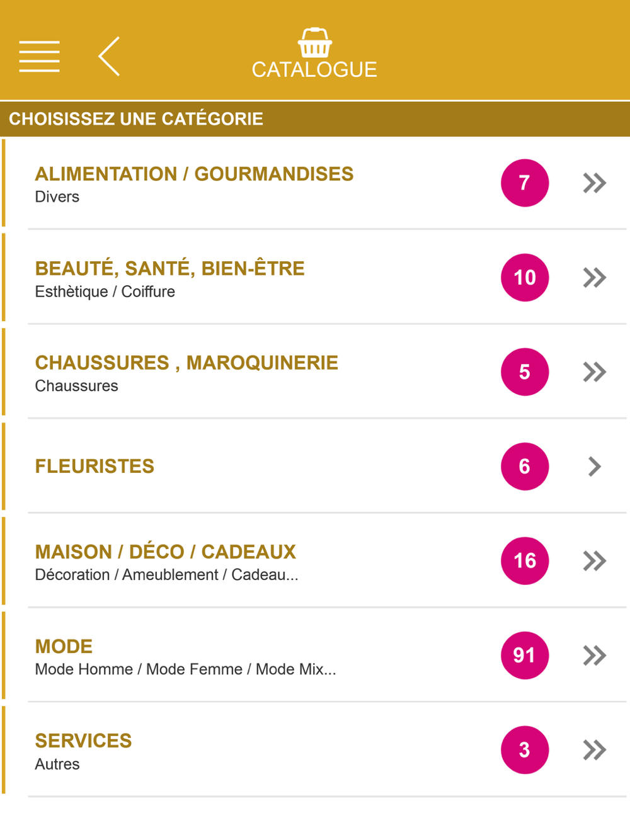
Task: Tap the catalogue basket icon
Action: click(x=314, y=43)
